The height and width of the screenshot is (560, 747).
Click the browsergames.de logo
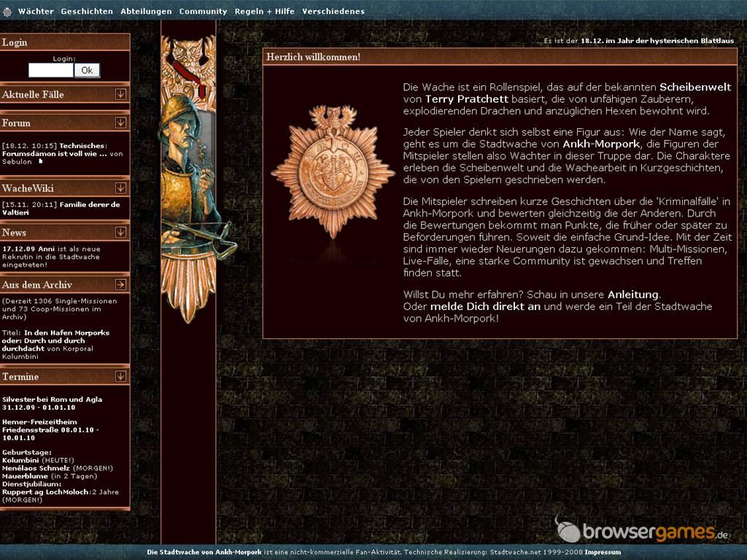click(643, 529)
